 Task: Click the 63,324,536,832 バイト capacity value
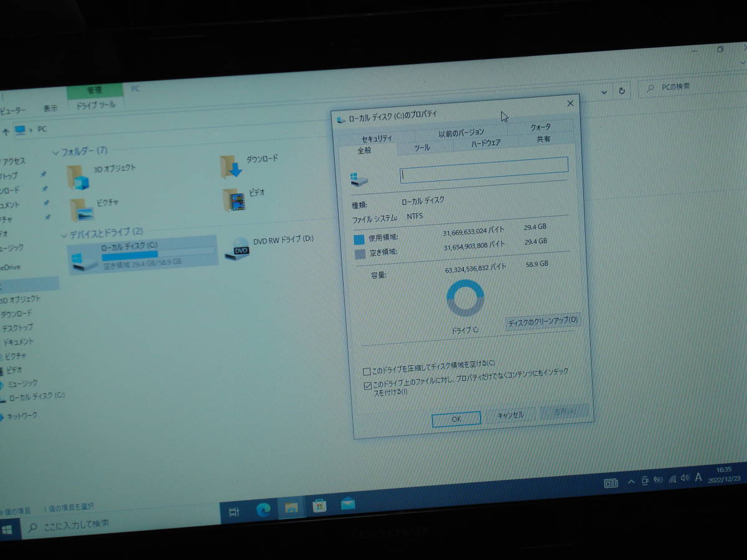[x=475, y=268]
